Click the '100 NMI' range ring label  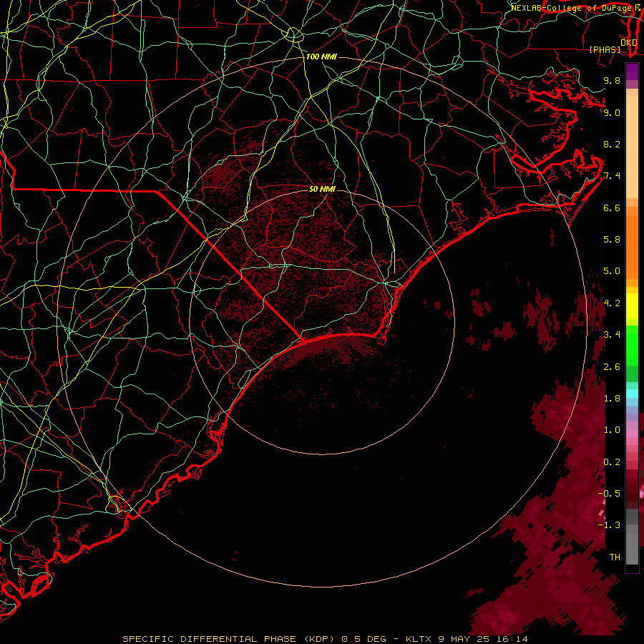point(321,57)
